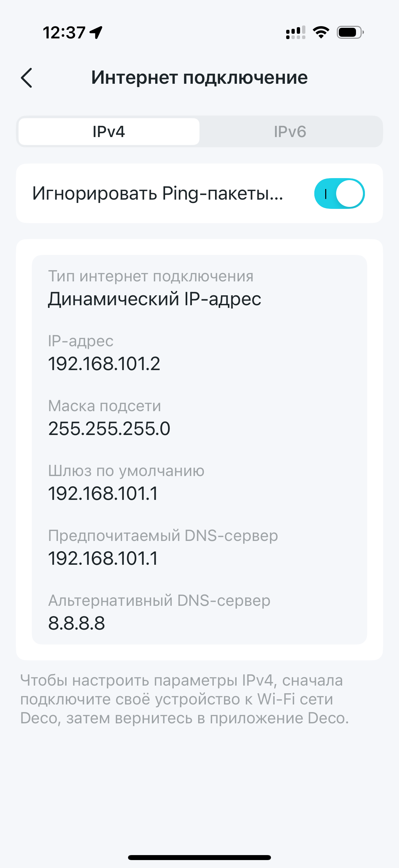This screenshot has height=868, width=399.
Task: Tap subnet mask value 255.255.255.0
Action: (109, 429)
